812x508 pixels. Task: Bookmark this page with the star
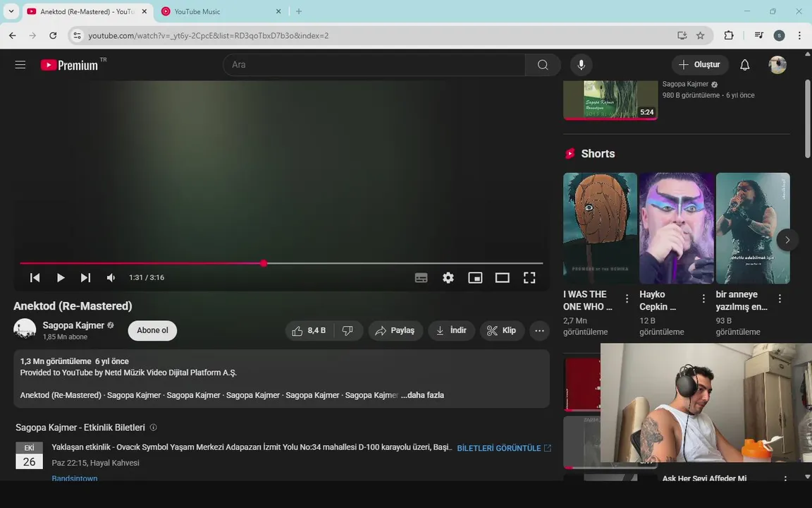click(700, 35)
